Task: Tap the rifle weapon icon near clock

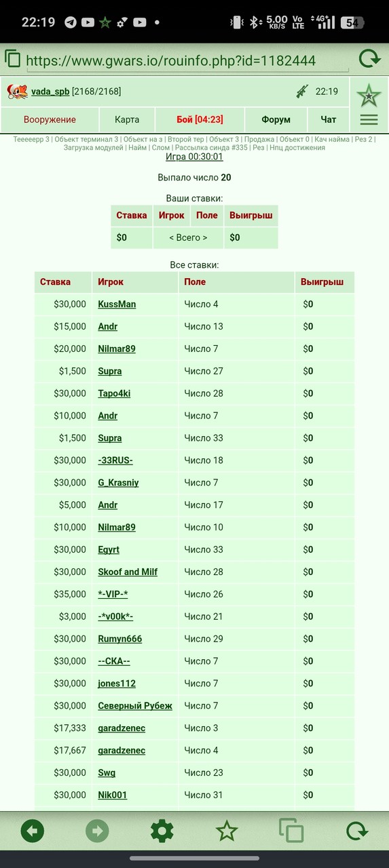Action: point(302,92)
